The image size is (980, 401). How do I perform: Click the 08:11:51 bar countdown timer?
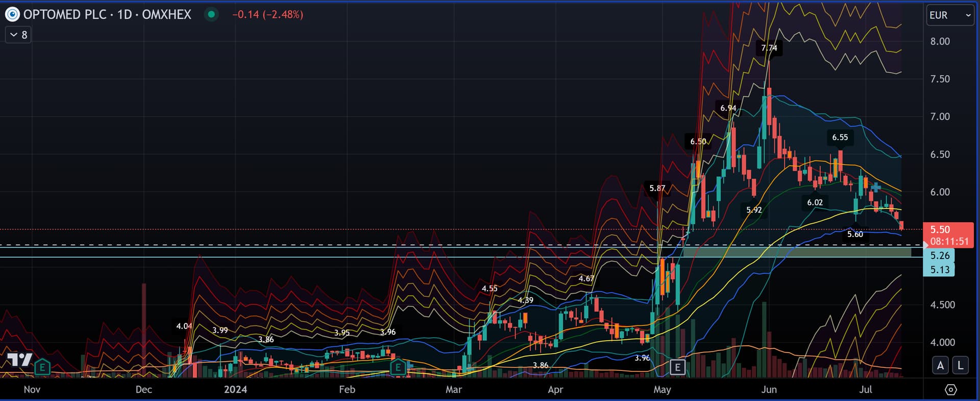(949, 241)
